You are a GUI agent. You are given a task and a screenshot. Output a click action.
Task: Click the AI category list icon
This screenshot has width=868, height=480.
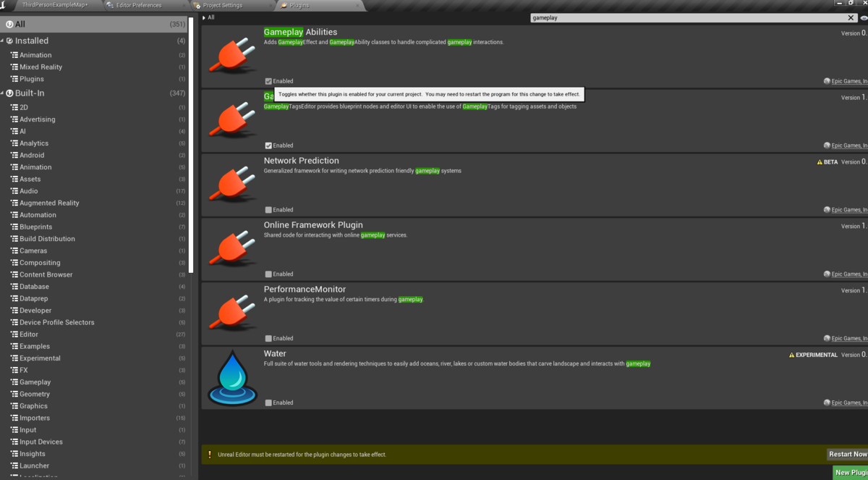(14, 131)
